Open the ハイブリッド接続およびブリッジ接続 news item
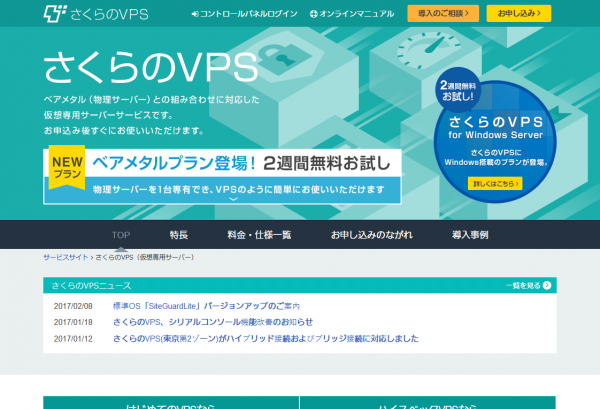Viewport: 600px width, 409px height. click(x=266, y=339)
